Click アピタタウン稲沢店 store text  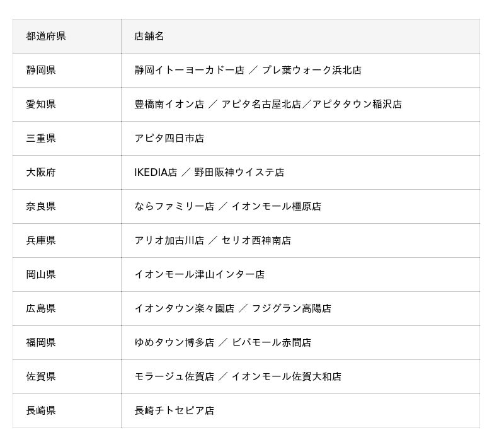tap(357, 104)
